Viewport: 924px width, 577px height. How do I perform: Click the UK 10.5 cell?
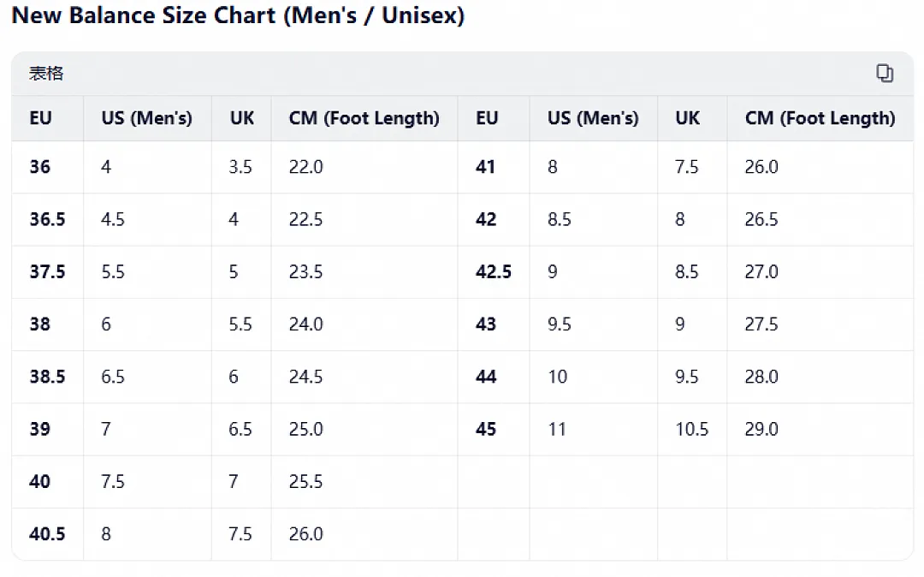pyautogui.click(x=692, y=429)
